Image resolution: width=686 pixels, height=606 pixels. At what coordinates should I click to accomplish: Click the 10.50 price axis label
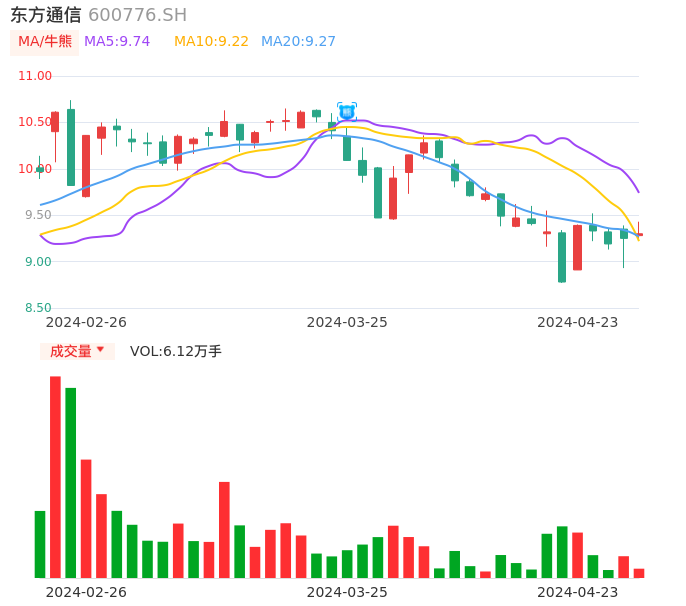[35, 122]
